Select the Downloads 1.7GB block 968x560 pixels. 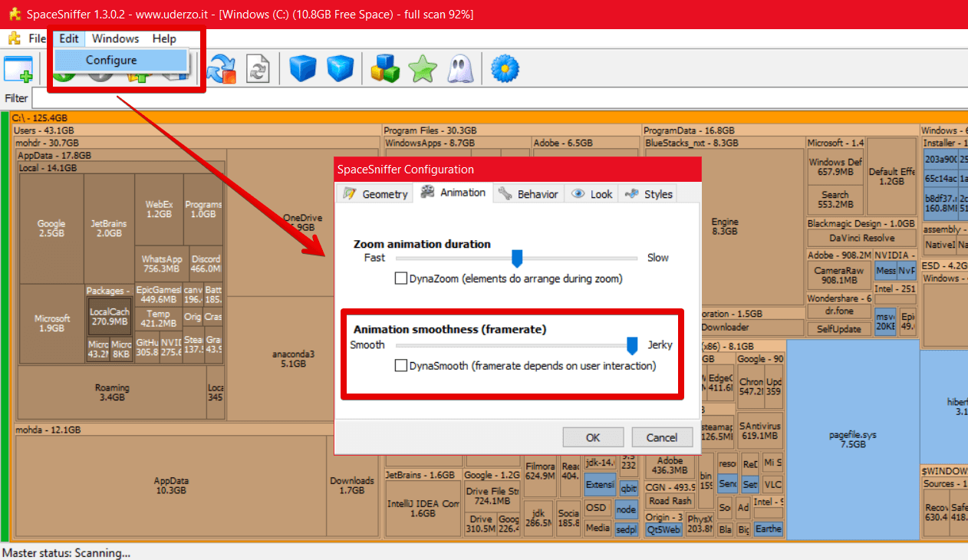[x=352, y=486]
